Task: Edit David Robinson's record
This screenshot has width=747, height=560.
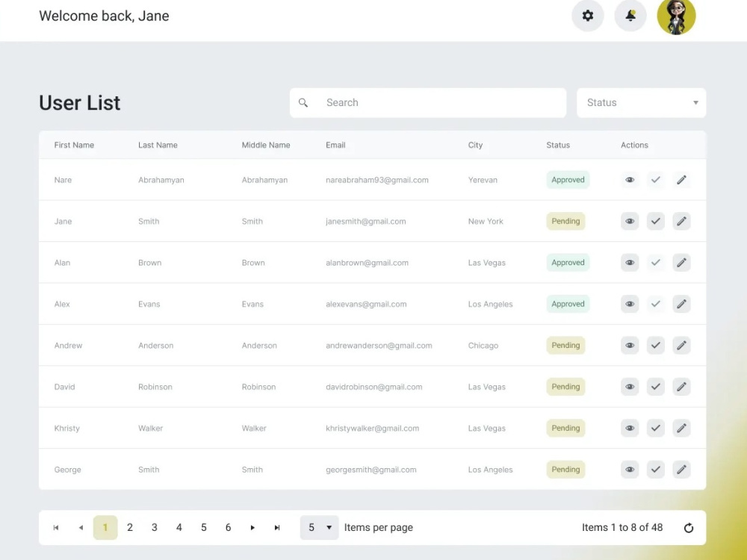Action: point(681,387)
